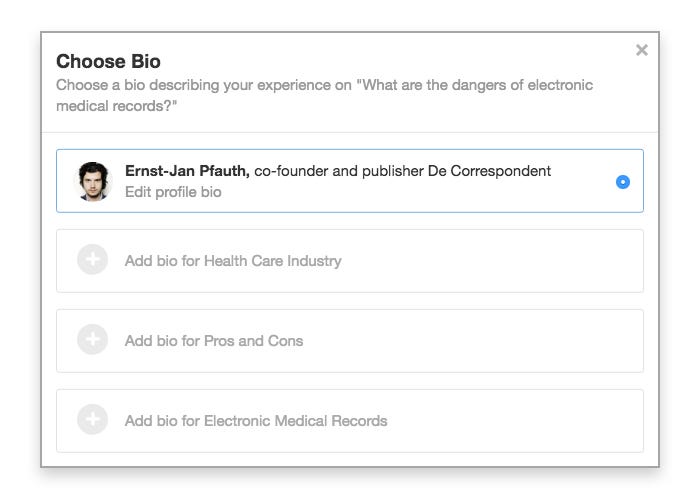This screenshot has height=500, width=700.
Task: Click the plus icon for Electronic Medical Records
Action: pos(92,419)
